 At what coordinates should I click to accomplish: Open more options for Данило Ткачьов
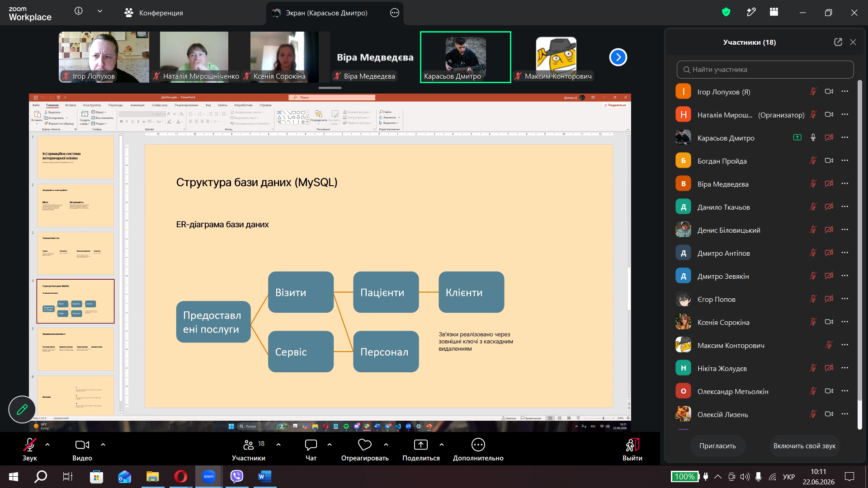[x=844, y=207]
